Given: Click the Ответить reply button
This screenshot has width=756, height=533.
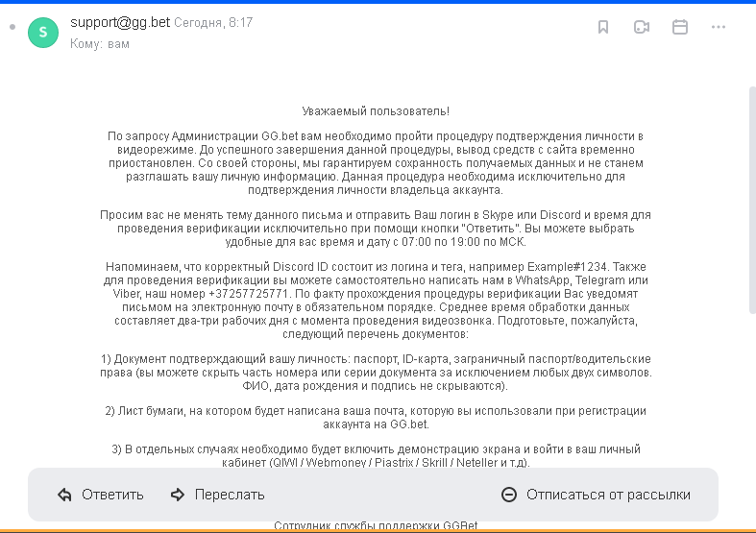Looking at the screenshot, I should (100, 495).
